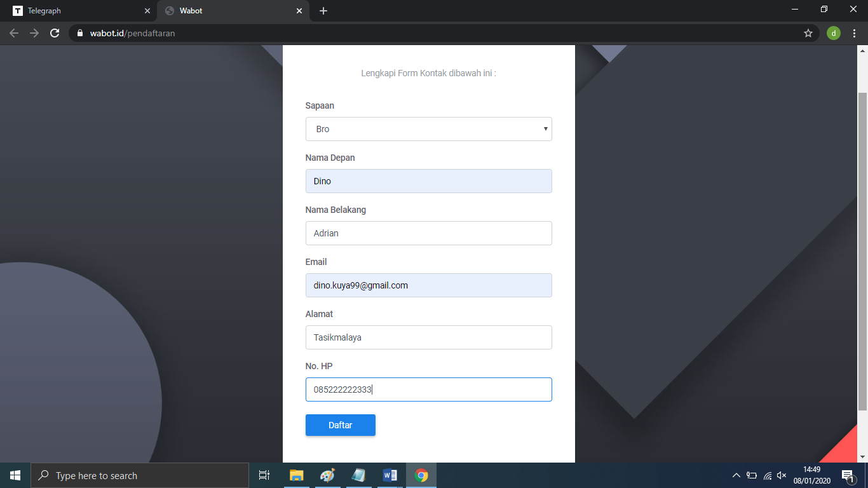Click the browser Back arrow
868x488 pixels.
pyautogui.click(x=14, y=33)
